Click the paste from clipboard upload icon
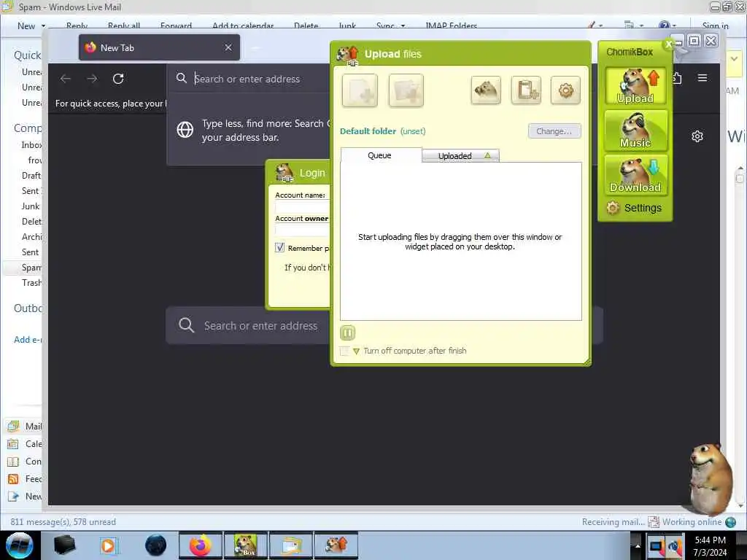747x560 pixels. [526, 90]
